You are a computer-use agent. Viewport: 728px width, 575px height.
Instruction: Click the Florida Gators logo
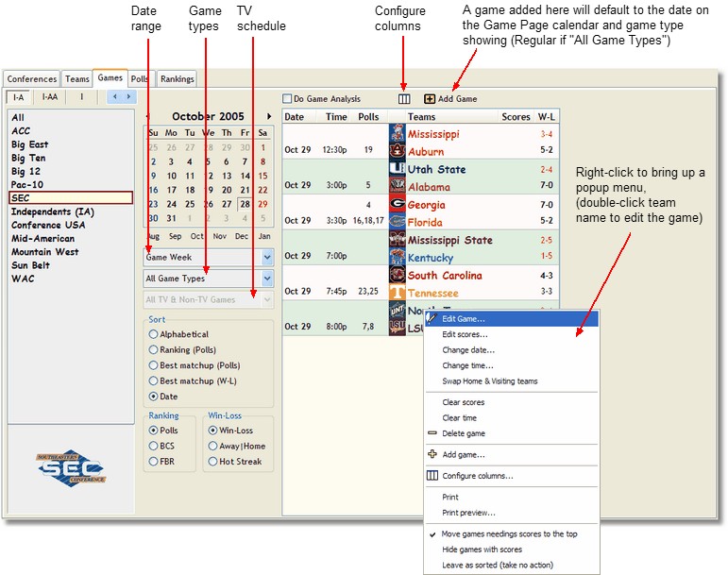397,221
